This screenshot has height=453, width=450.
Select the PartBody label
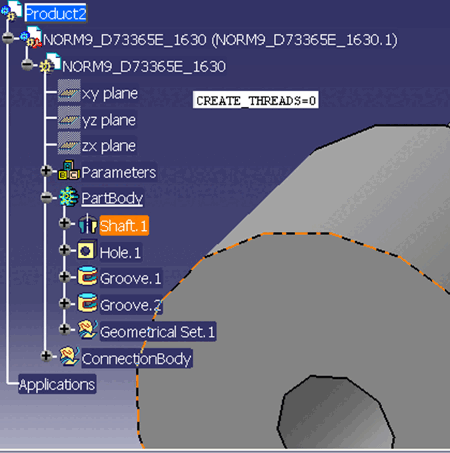[112, 198]
